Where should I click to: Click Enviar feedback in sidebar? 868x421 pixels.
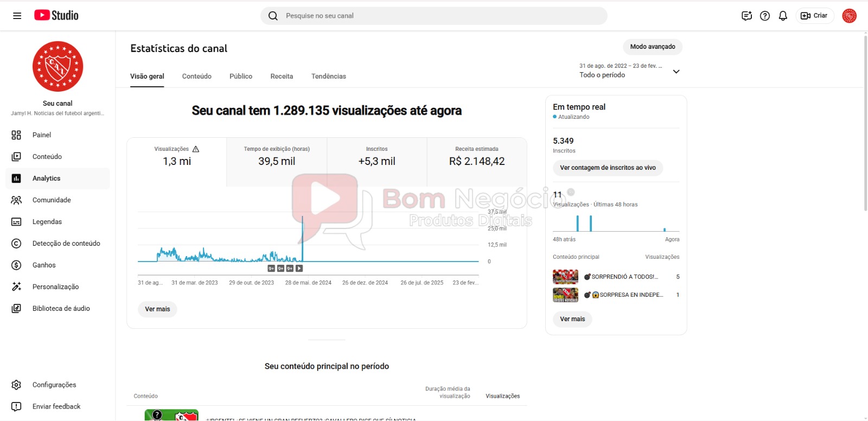coord(58,406)
